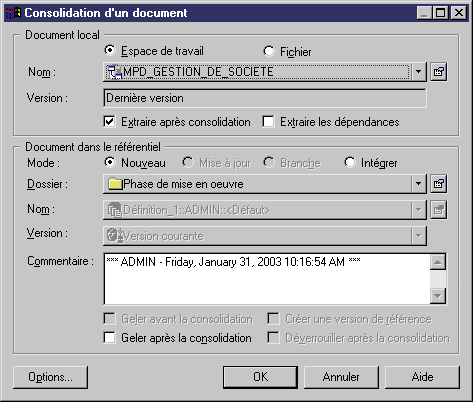Click the yellow folder icon in Dossier
This screenshot has height=402, width=473.
(x=115, y=184)
